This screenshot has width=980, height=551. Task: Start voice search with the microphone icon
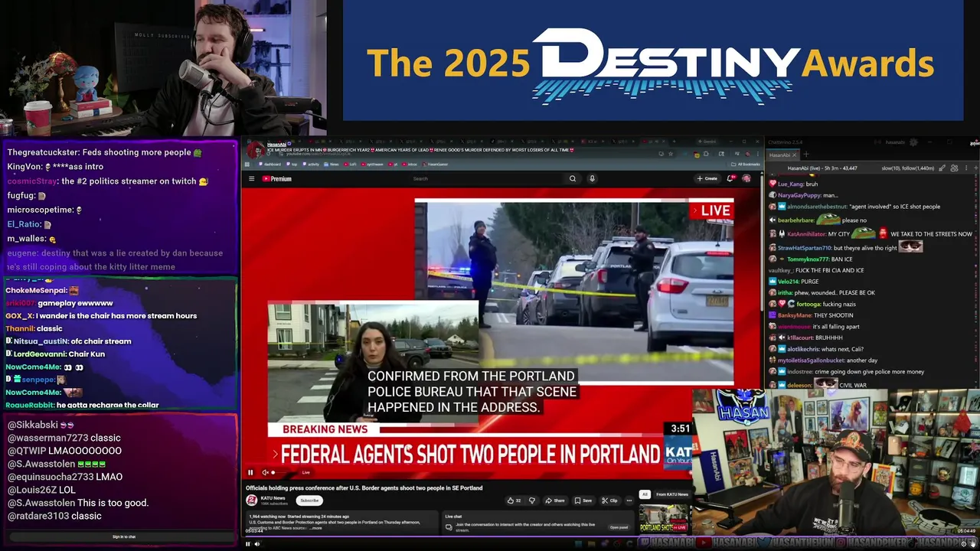point(592,178)
